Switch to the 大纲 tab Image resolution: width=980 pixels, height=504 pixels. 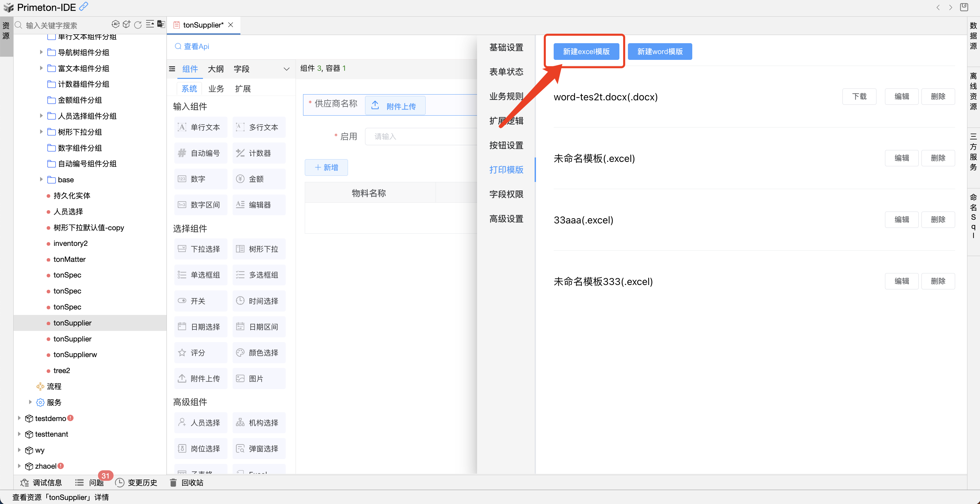[216, 69]
